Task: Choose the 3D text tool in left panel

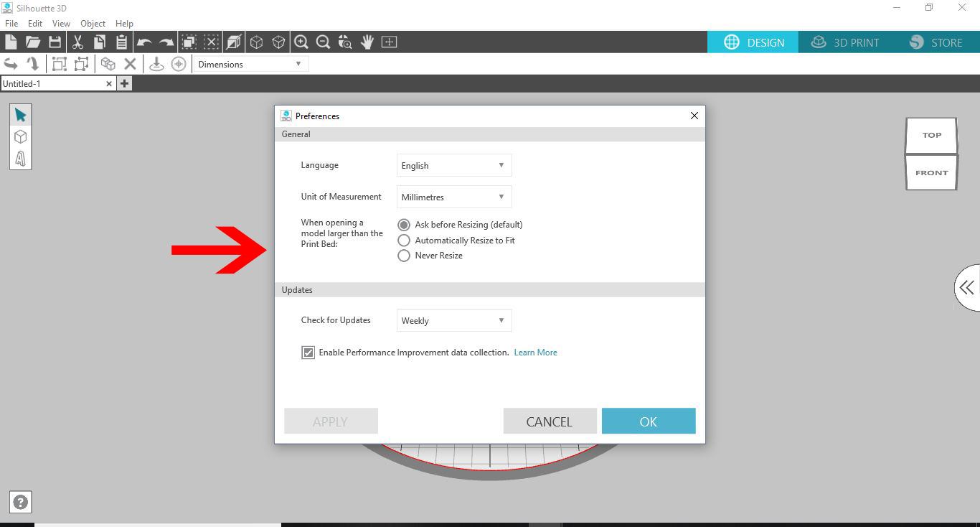Action: (20, 158)
